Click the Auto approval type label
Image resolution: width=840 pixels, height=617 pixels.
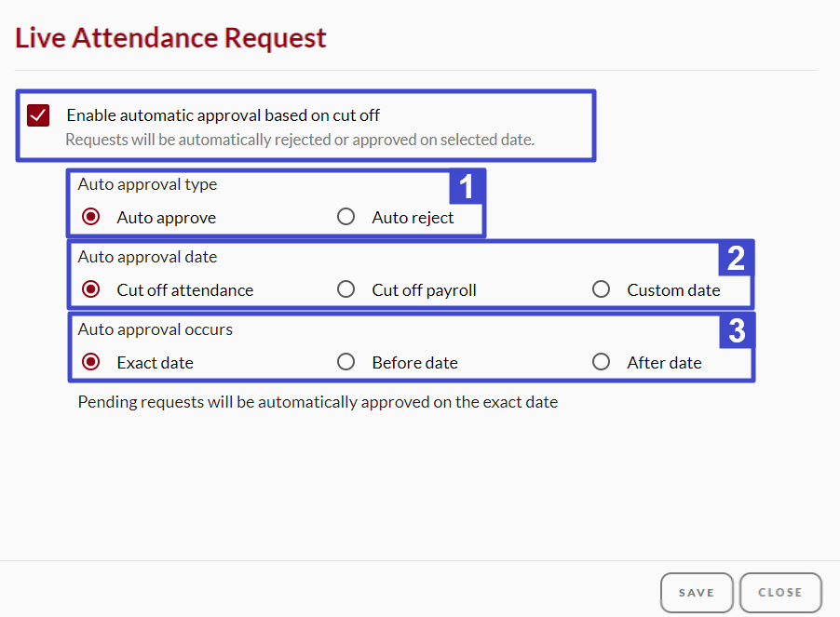[147, 184]
